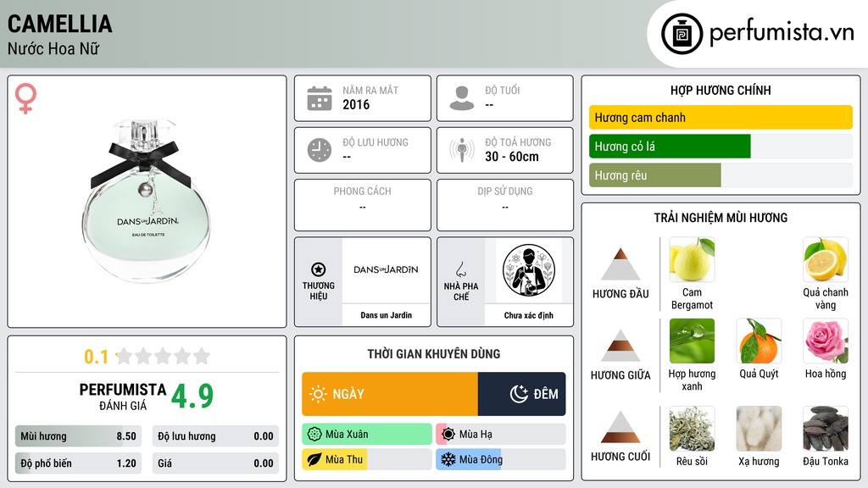
Task: Click the Độ phổ biến 1.20 score bar
Action: 78,463
